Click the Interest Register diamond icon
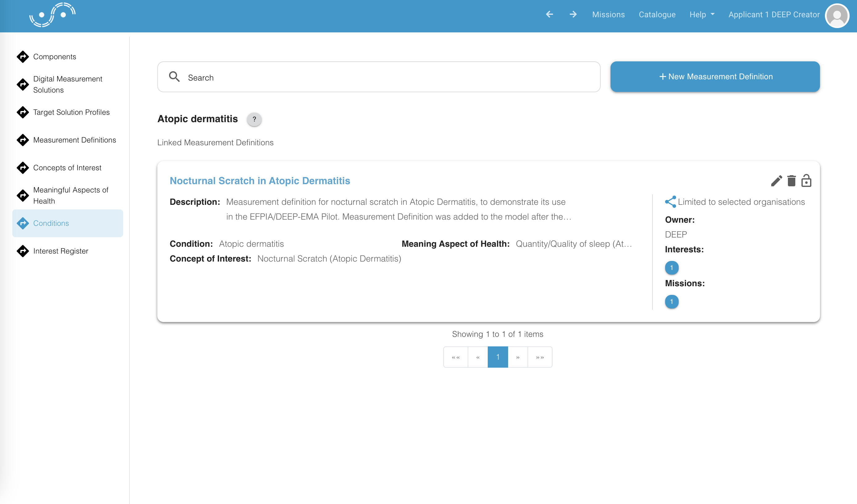This screenshot has height=504, width=857. (23, 251)
